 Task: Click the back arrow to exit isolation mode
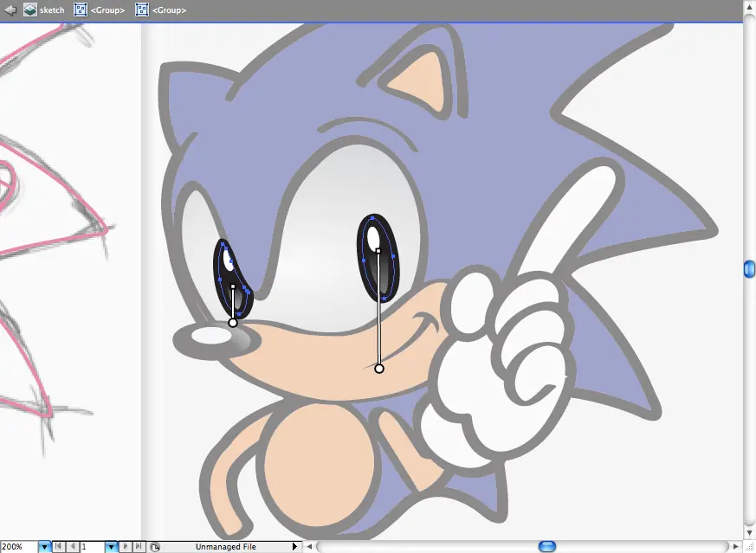[x=10, y=10]
